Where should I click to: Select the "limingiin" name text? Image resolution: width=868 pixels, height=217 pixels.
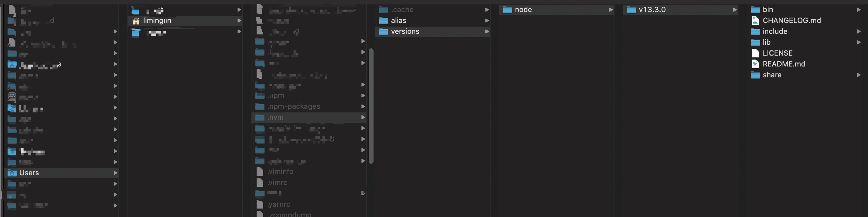(x=157, y=21)
